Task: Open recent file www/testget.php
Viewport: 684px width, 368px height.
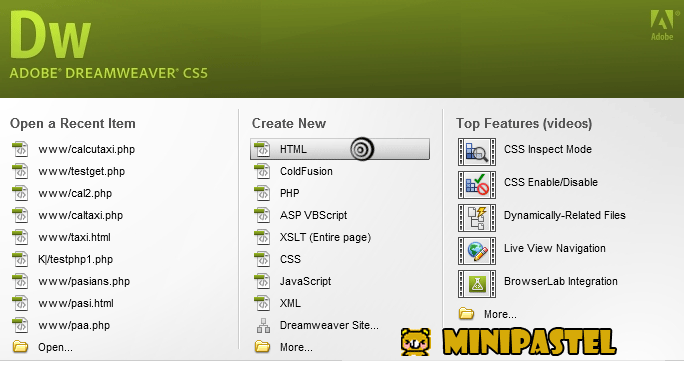Action: [82, 171]
